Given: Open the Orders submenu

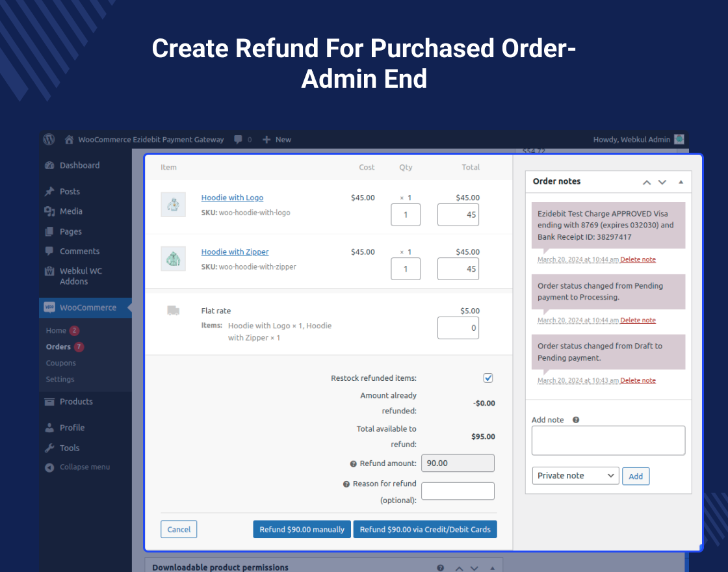Looking at the screenshot, I should [x=58, y=347].
